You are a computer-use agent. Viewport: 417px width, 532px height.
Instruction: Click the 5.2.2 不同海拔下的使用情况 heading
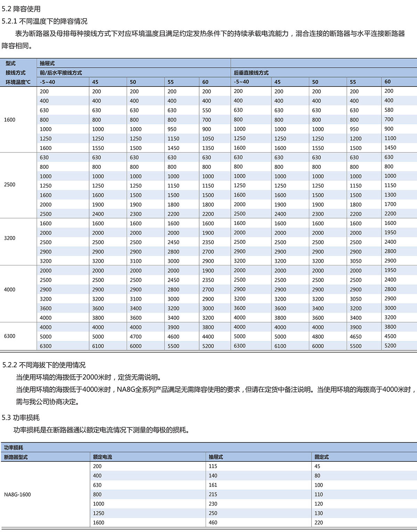tap(44, 365)
